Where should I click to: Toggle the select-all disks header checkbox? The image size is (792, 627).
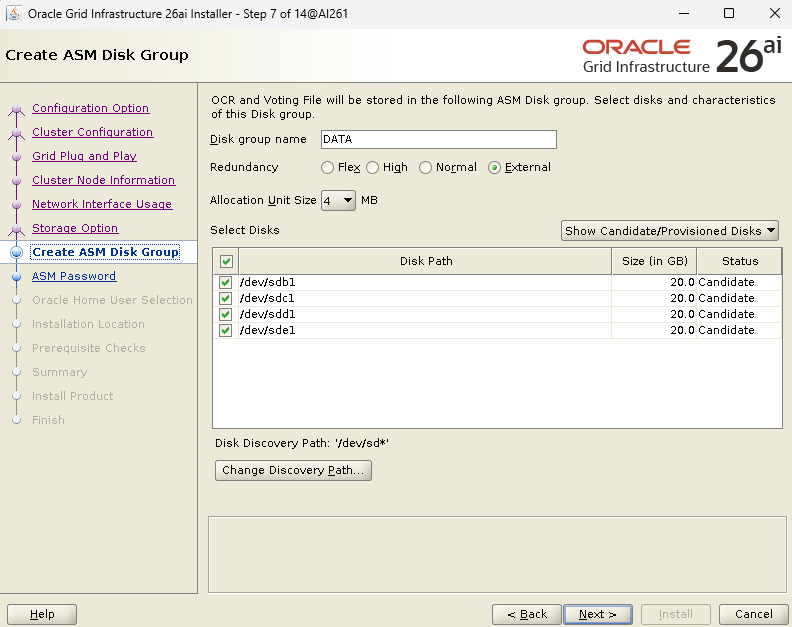(226, 262)
